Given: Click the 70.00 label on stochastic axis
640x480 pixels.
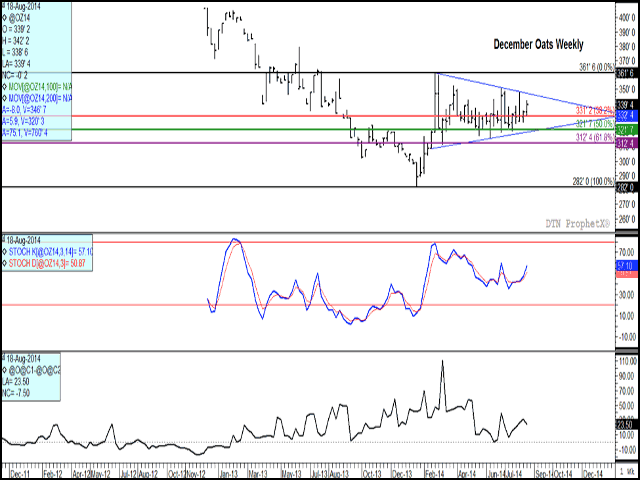Looking at the screenshot, I should tap(629, 251).
